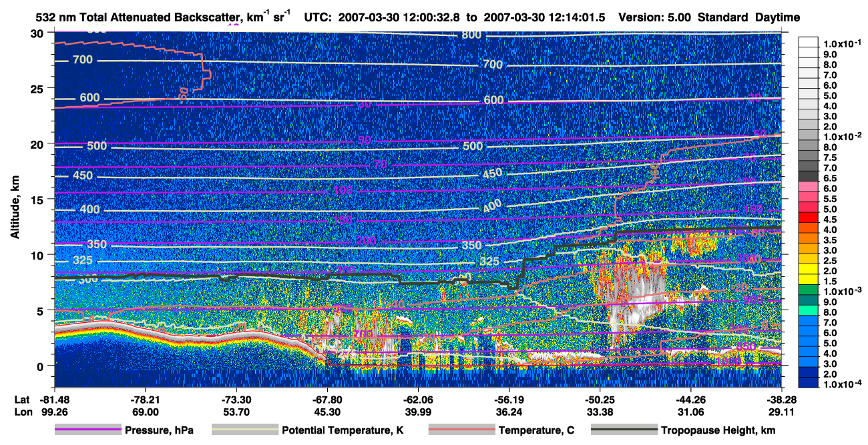This screenshot has width=868, height=445.
Task: Select the end time '2007-03-30 12:14:01.5'
Action: click(x=545, y=17)
